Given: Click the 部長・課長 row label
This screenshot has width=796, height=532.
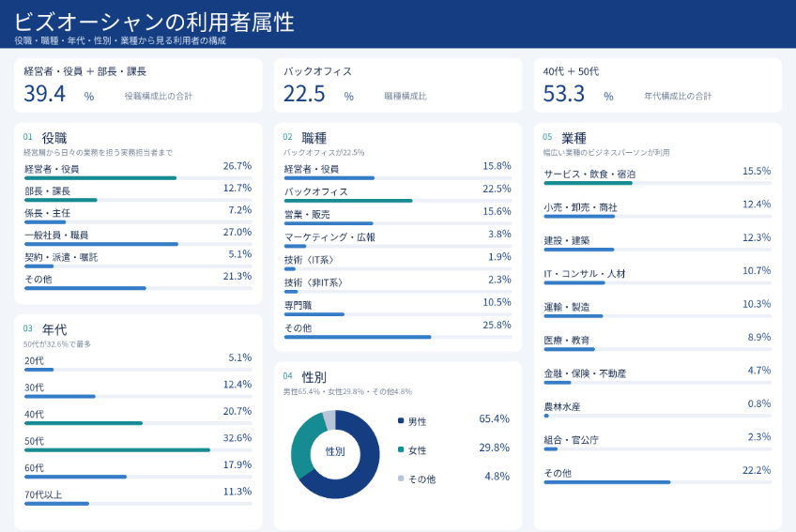Looking at the screenshot, I should coord(48,190).
